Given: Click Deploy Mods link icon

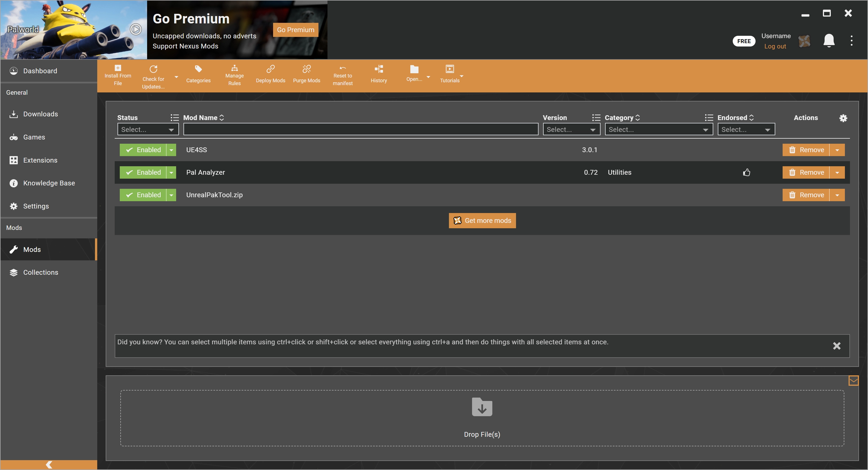Looking at the screenshot, I should tap(270, 69).
